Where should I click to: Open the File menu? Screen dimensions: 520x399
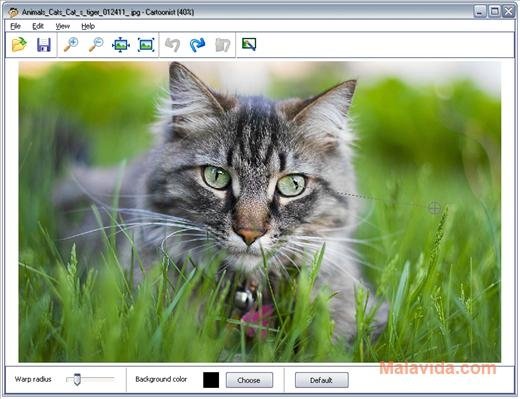click(x=15, y=26)
